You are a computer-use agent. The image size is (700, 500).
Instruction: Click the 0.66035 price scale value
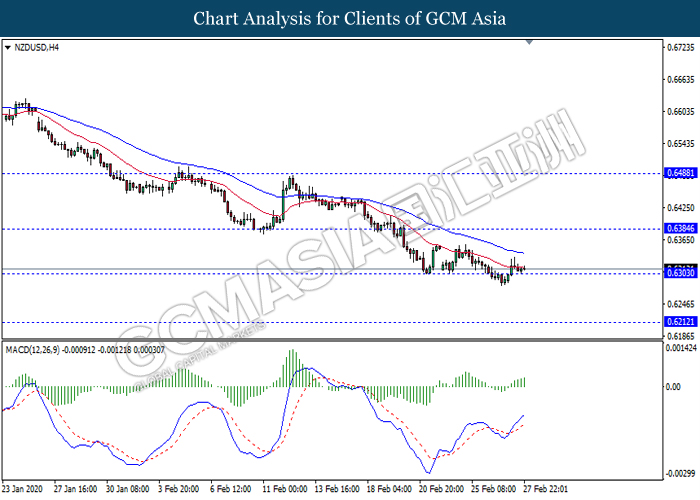point(681,112)
